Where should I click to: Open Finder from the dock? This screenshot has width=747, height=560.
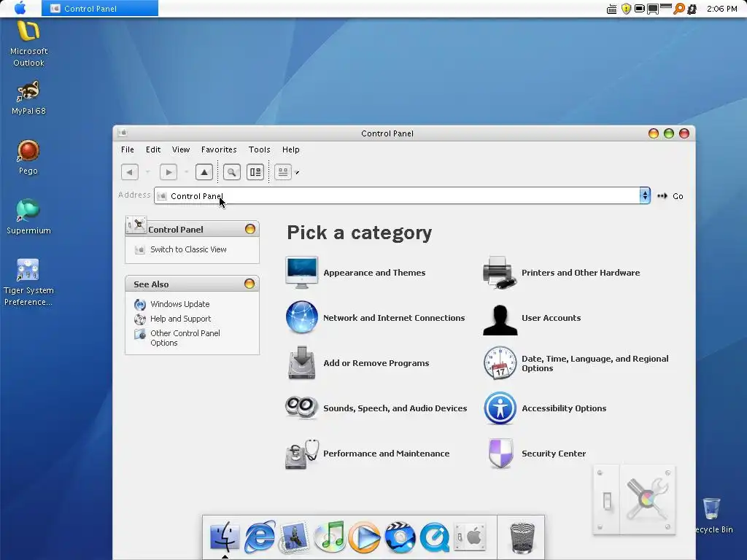pyautogui.click(x=225, y=537)
